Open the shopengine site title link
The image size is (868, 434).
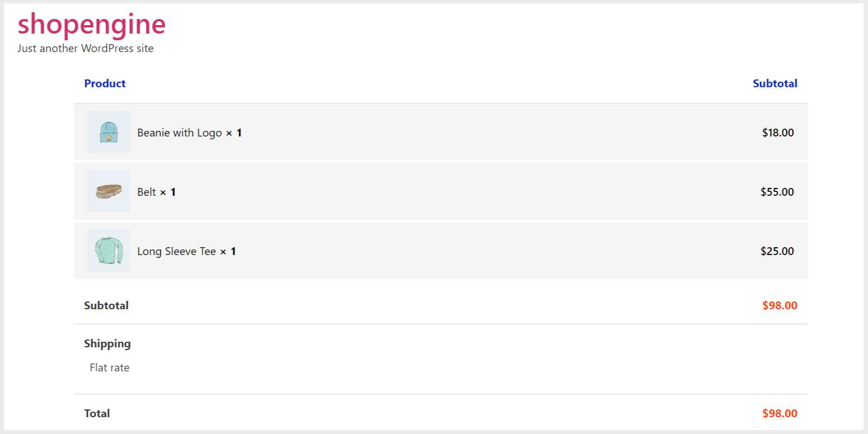(92, 24)
